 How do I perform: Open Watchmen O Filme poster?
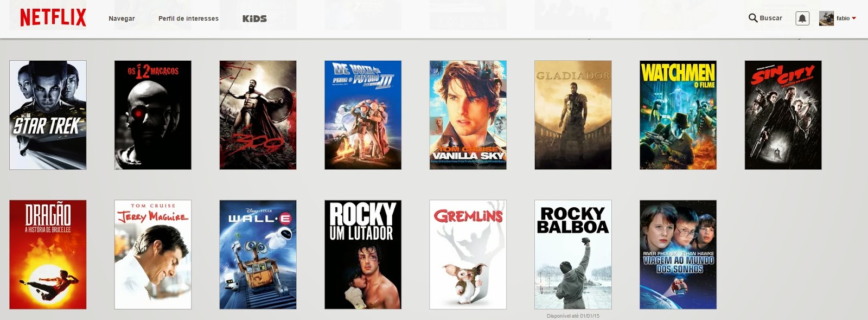(678, 115)
